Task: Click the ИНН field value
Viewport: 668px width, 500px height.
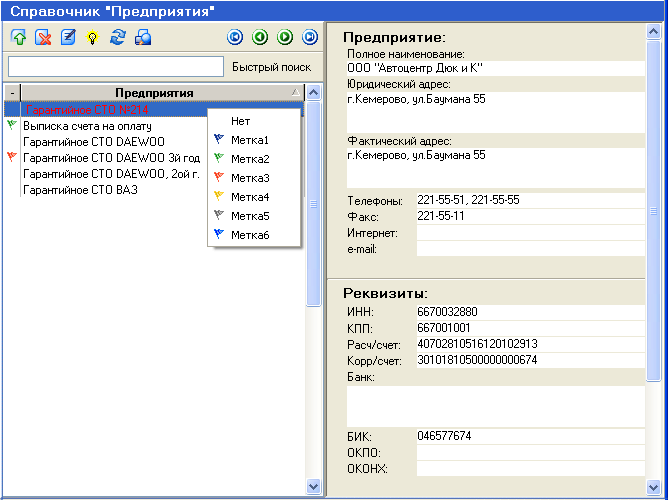Action: (530, 312)
